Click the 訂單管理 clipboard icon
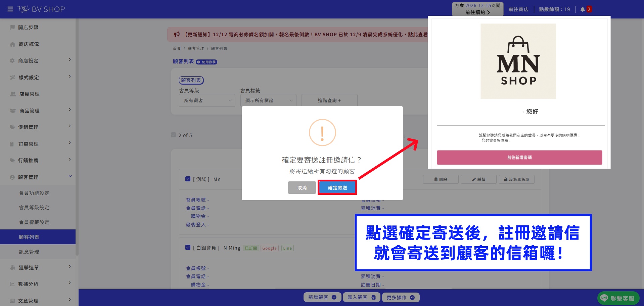 12,144
